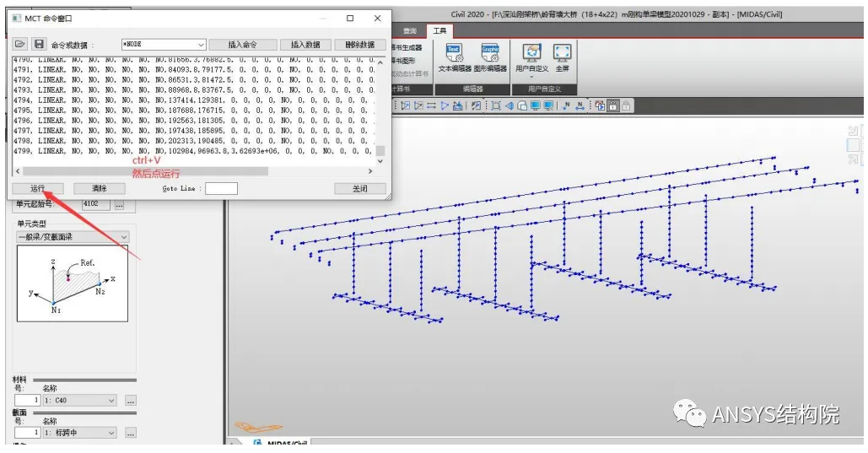Click top view-control icon at model view right edge
The image size is (868, 453).
click(x=853, y=132)
